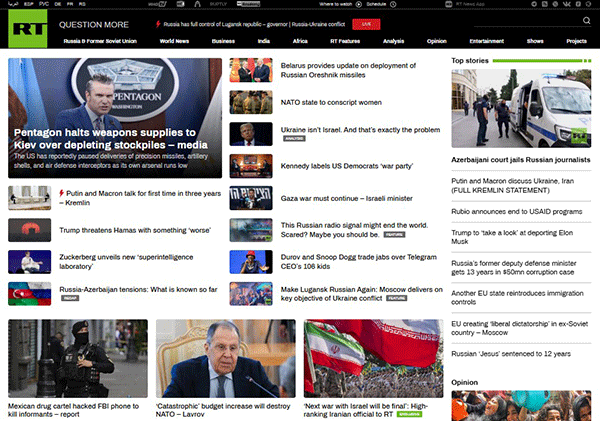Open EU state reintroduces immigration controls
This screenshot has width=600, height=421.
517,297
